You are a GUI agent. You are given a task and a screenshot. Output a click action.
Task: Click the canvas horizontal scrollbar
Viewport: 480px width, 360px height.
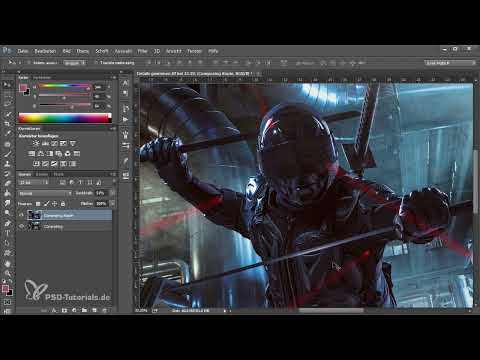click(x=331, y=311)
